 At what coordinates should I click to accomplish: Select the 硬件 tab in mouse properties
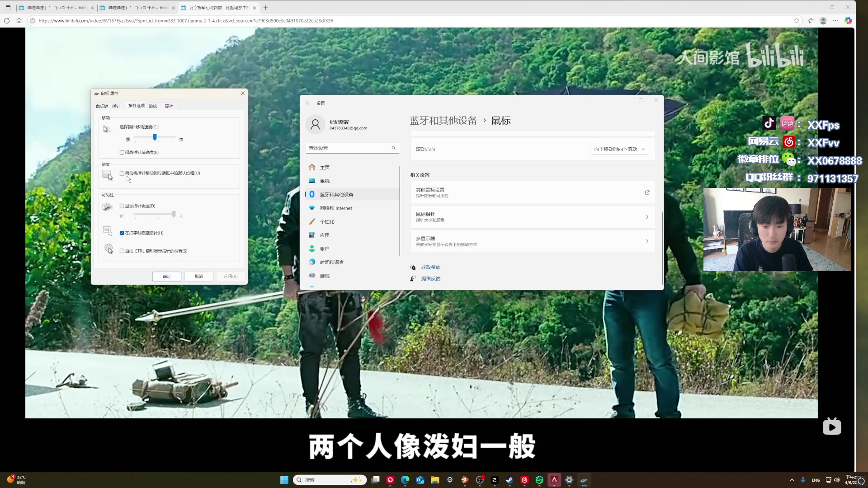tap(169, 106)
